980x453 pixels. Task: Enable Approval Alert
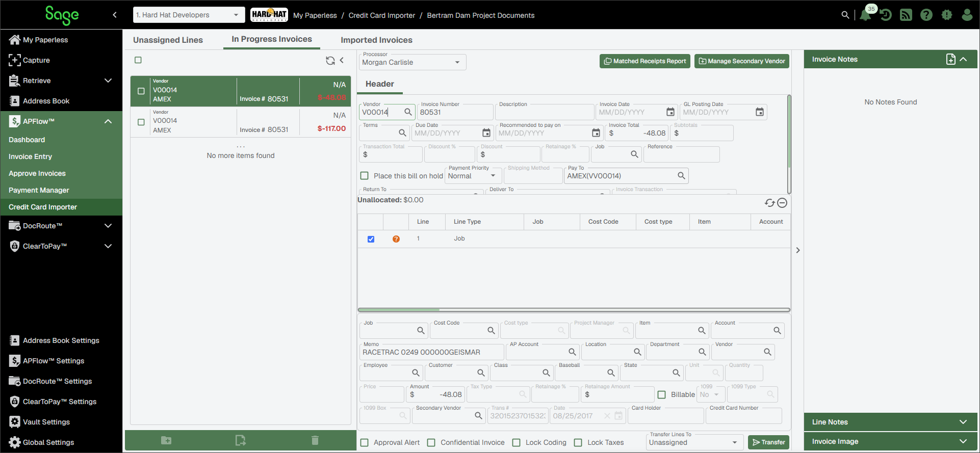click(365, 442)
